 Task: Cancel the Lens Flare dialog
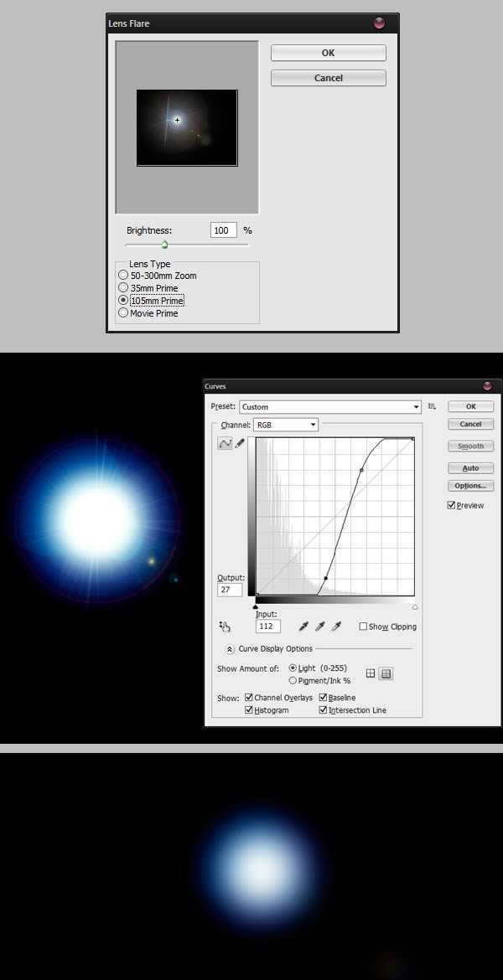point(328,78)
